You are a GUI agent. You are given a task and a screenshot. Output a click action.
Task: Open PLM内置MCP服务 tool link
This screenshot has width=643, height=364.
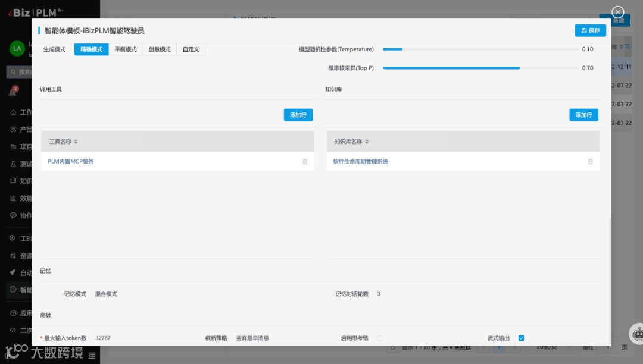70,162
